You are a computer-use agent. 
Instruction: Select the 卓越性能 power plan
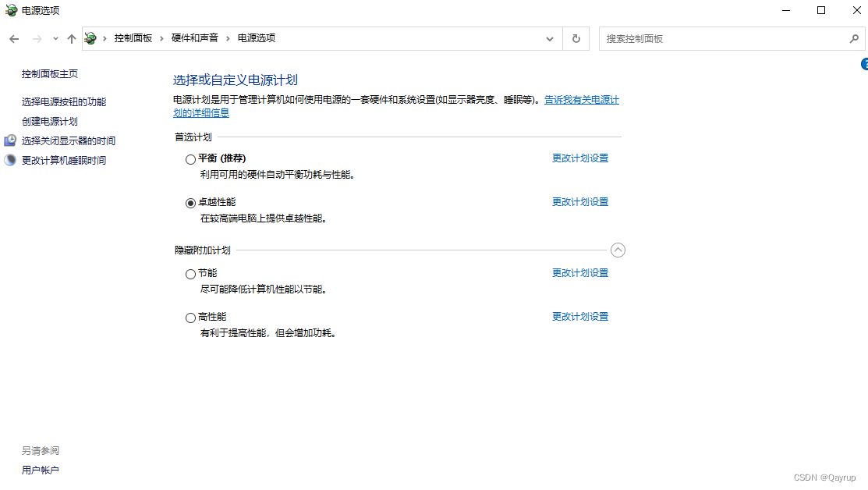pyautogui.click(x=190, y=203)
